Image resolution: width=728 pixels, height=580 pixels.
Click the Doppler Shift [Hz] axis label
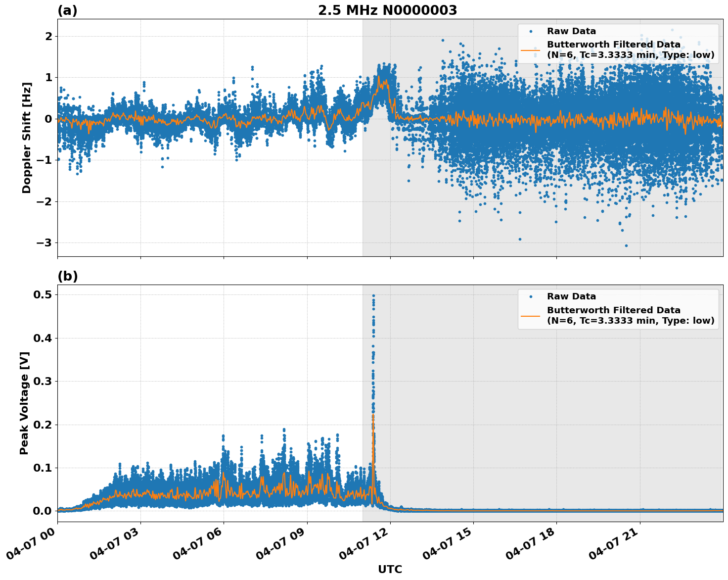(28, 135)
